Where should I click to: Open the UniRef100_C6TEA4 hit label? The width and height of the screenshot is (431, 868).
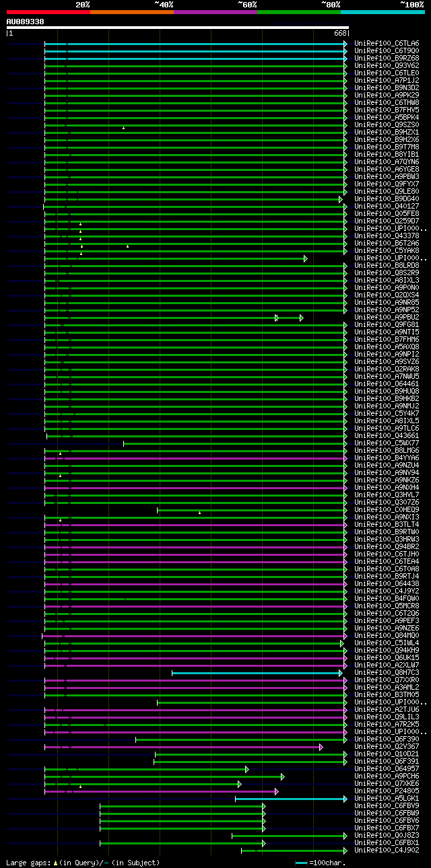(387, 561)
